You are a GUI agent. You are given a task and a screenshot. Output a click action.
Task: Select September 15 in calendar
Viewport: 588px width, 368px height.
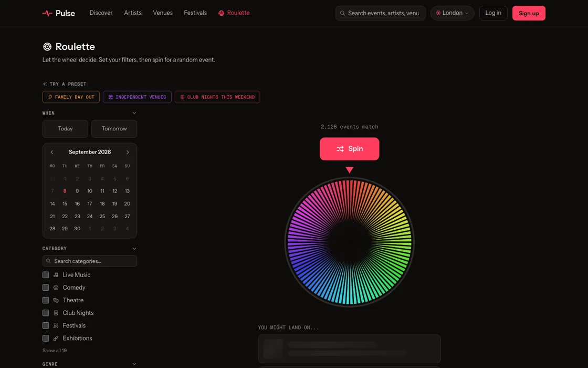[x=65, y=203]
